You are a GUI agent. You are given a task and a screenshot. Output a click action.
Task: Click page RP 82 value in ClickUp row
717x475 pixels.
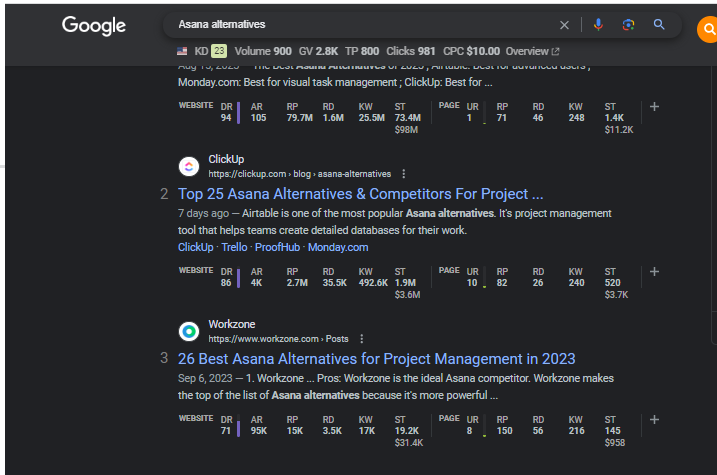pos(502,283)
